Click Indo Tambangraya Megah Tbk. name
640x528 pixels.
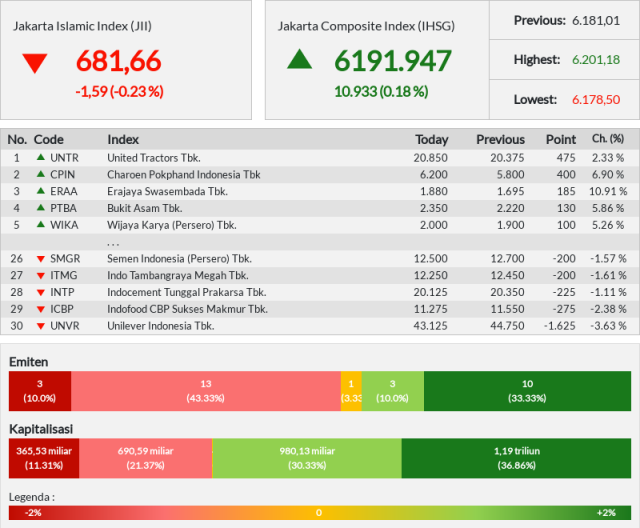pos(178,275)
